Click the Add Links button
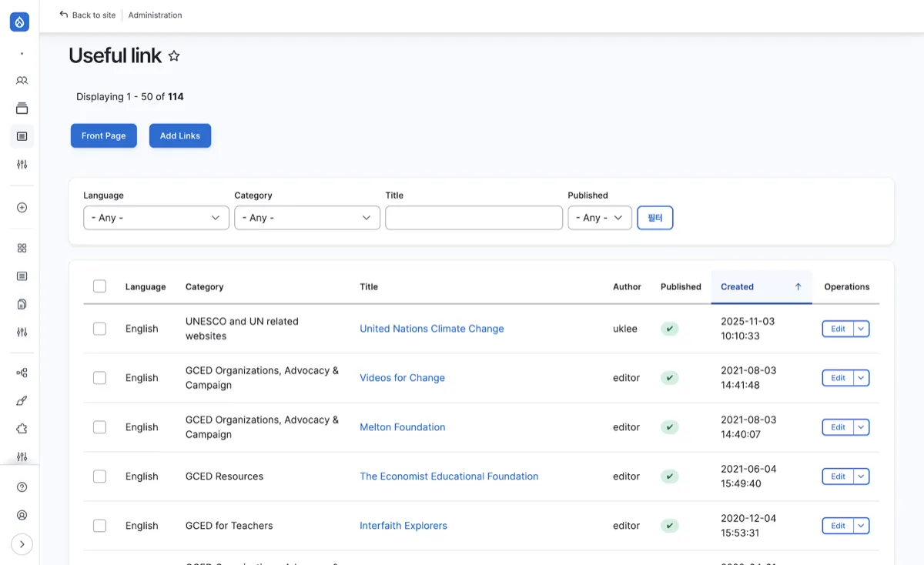This screenshot has height=565, width=924. pos(179,136)
